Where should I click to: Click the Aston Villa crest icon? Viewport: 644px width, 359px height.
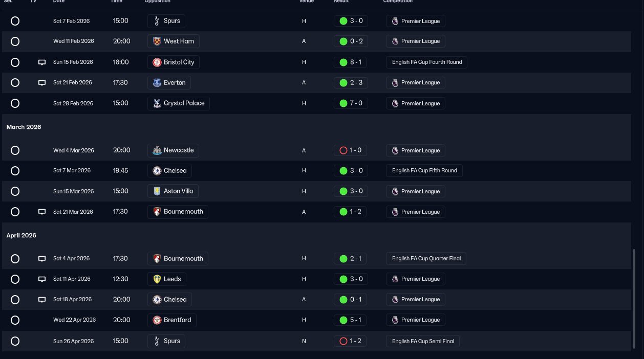(157, 191)
